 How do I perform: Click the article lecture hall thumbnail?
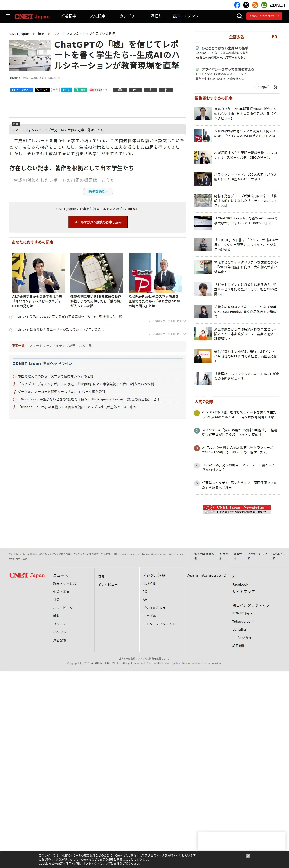pyautogui.click(x=30, y=55)
